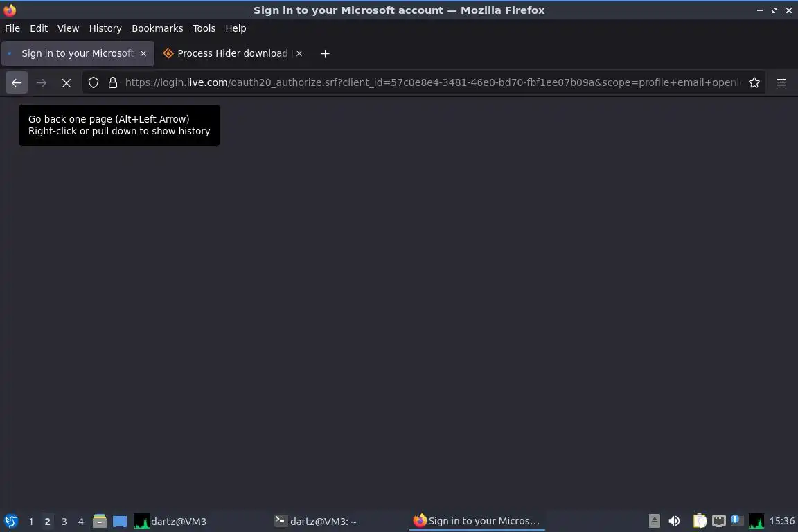The height and width of the screenshot is (532, 798).
Task: Open the History menu
Action: coord(105,28)
